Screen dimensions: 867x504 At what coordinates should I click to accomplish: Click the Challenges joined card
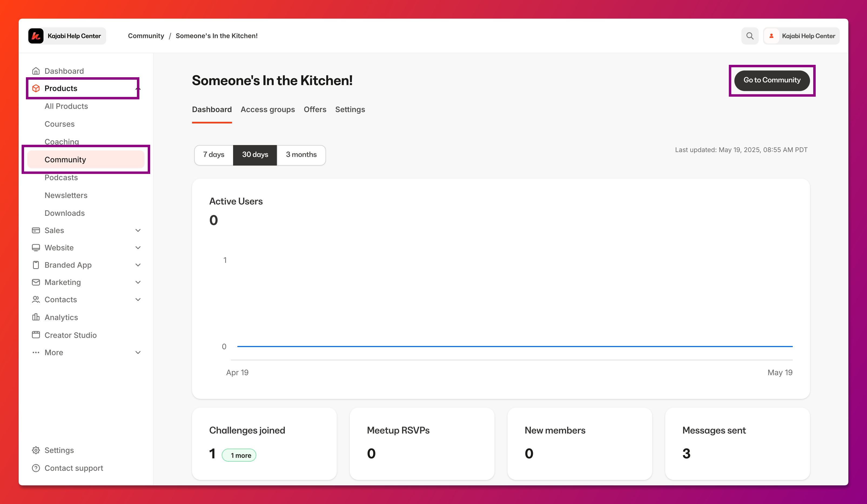click(264, 443)
